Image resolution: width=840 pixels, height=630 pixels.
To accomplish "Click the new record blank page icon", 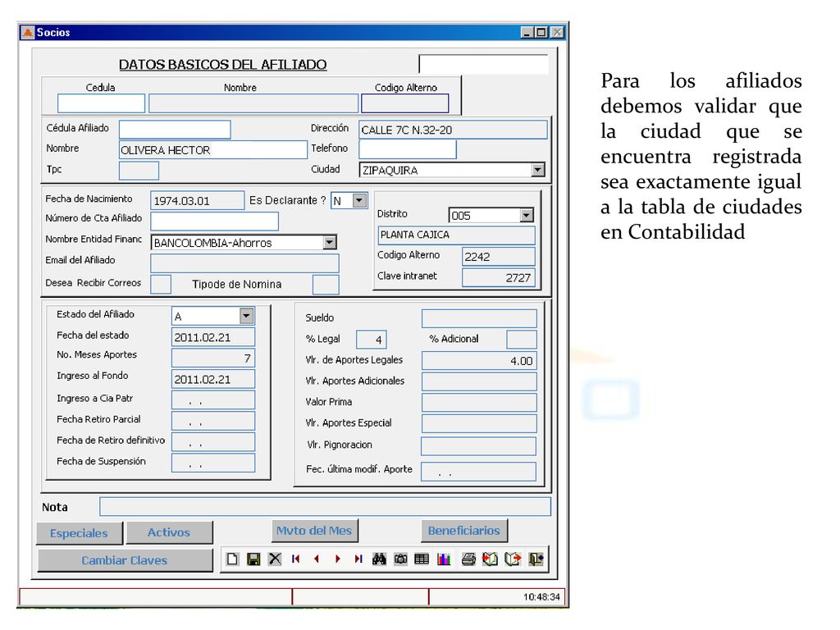I will (232, 559).
